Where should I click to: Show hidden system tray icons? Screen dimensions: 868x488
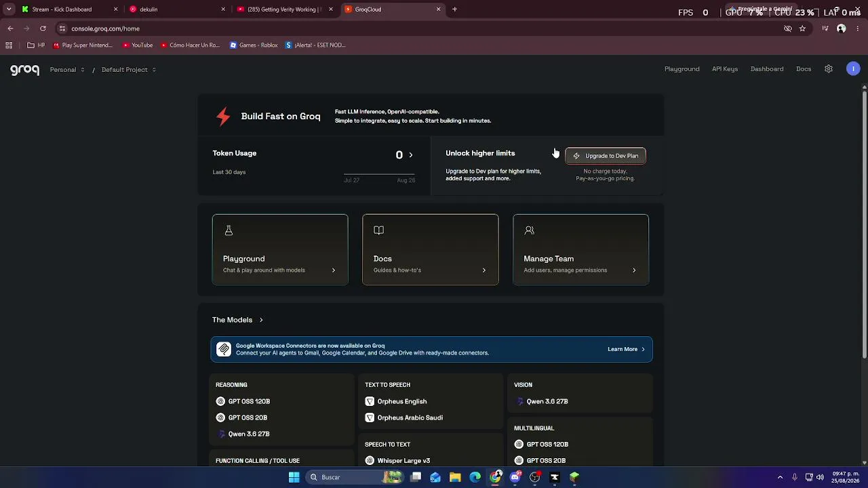click(x=780, y=477)
